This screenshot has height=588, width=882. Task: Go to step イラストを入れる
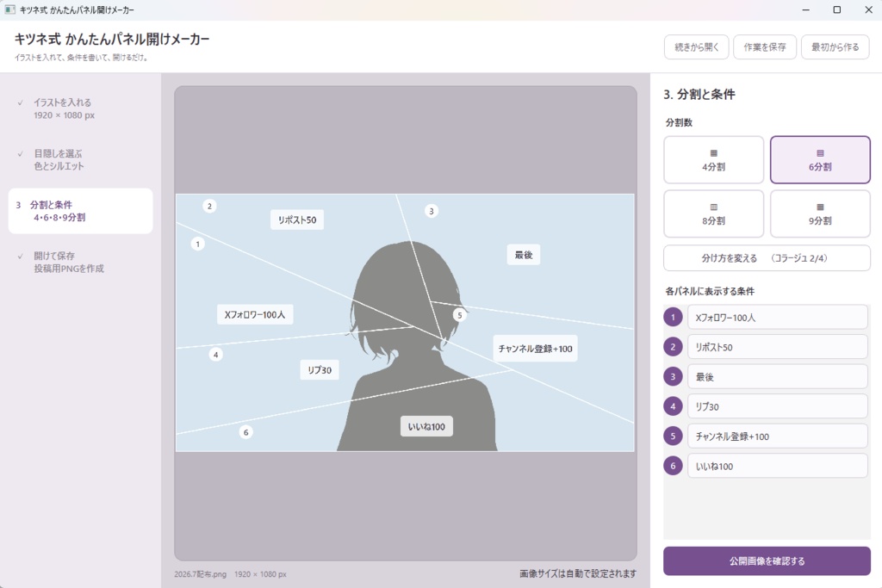80,108
